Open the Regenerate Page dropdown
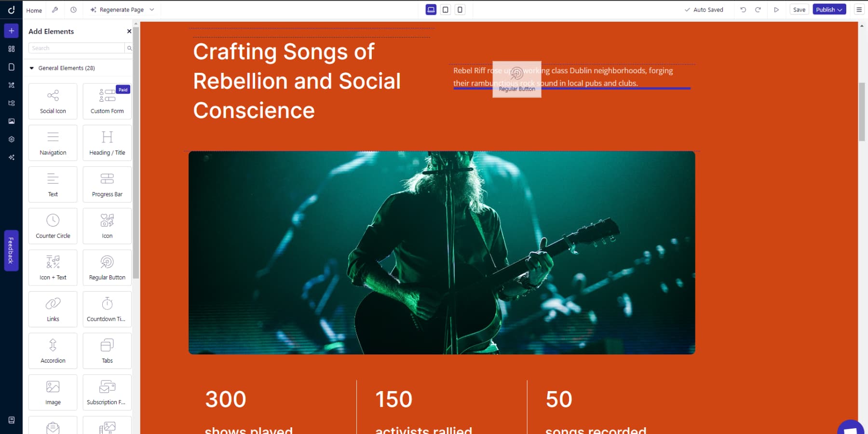The width and height of the screenshot is (868, 434). pos(151,9)
